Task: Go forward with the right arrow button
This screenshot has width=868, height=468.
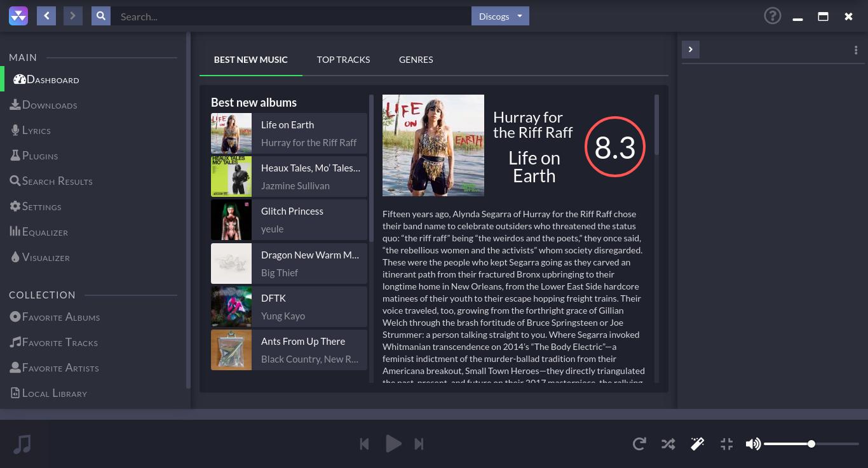Action: coord(73,16)
